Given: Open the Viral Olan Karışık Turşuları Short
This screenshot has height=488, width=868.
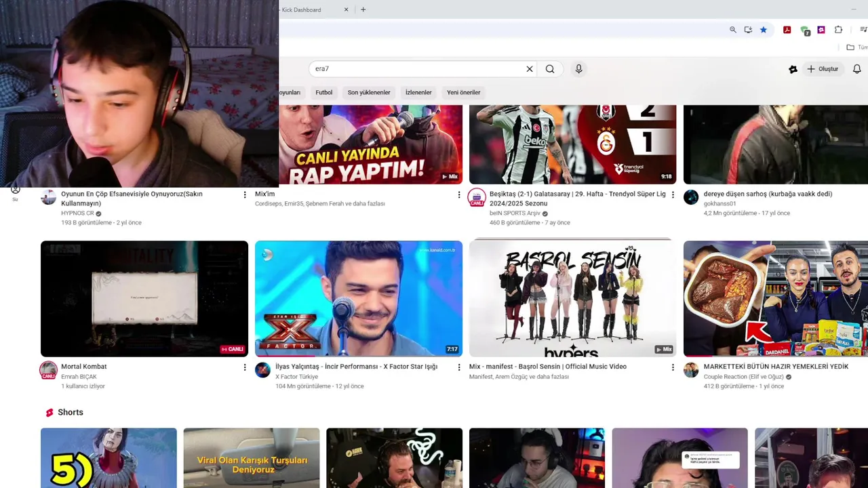Looking at the screenshot, I should [x=252, y=457].
